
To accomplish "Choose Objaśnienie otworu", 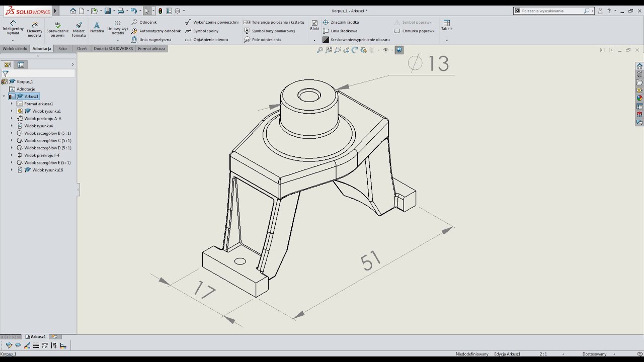I will click(207, 39).
